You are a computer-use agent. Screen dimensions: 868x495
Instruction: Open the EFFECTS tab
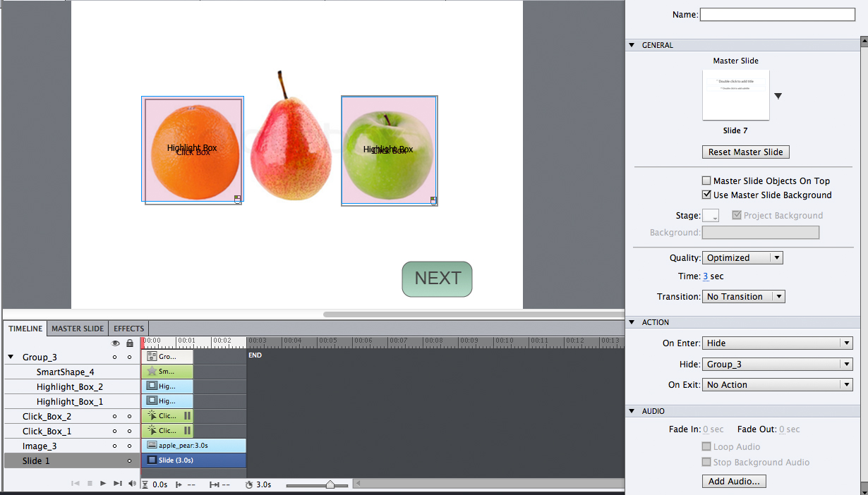[128, 328]
